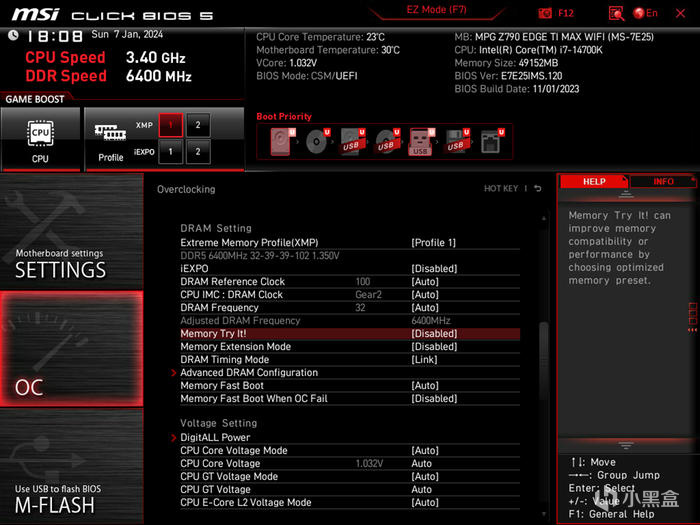Open the HOT KEY list
This screenshot has width=700, height=525.
(x=501, y=188)
